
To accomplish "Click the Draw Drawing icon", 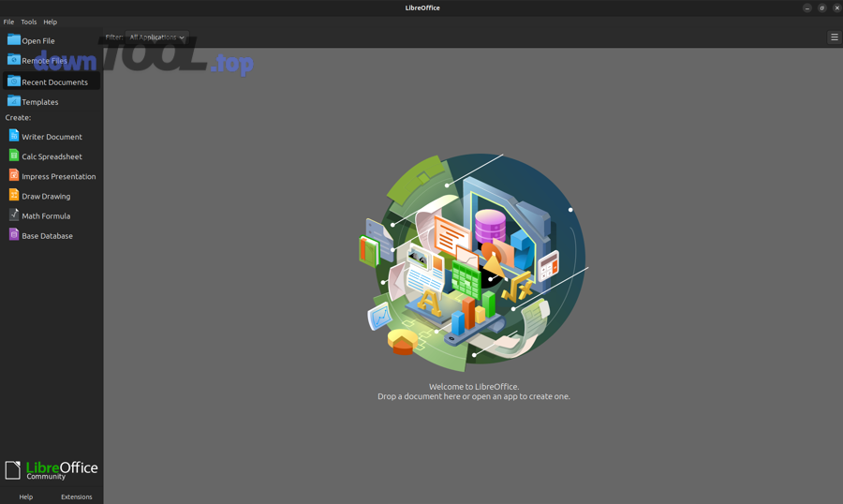I will click(13, 195).
